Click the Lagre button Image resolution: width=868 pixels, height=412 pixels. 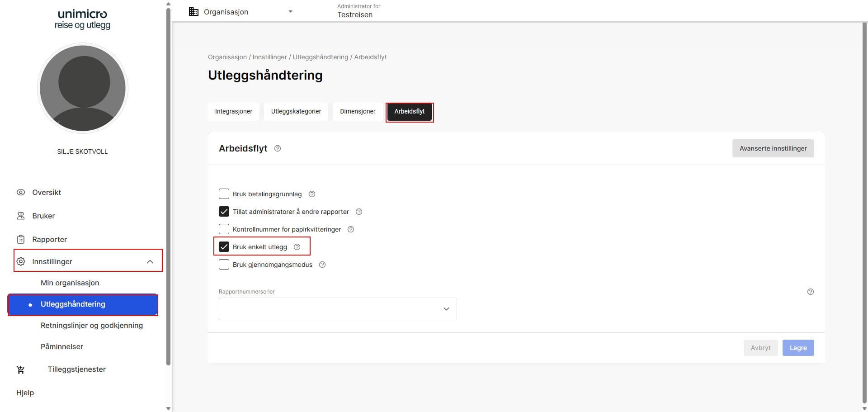pyautogui.click(x=798, y=347)
